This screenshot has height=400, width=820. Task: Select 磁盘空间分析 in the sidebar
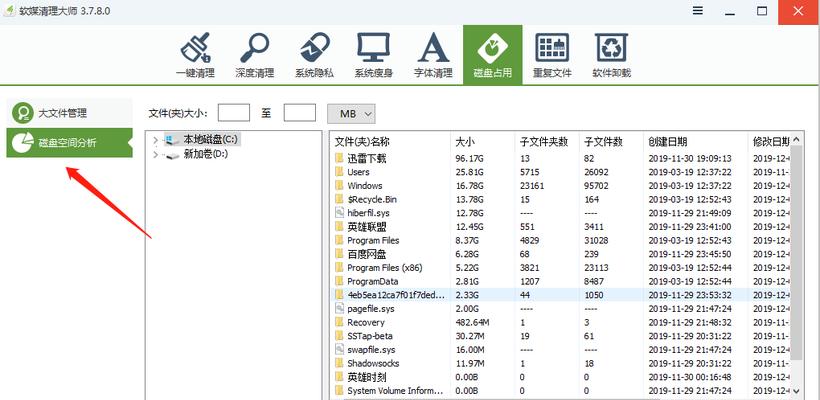[x=70, y=143]
